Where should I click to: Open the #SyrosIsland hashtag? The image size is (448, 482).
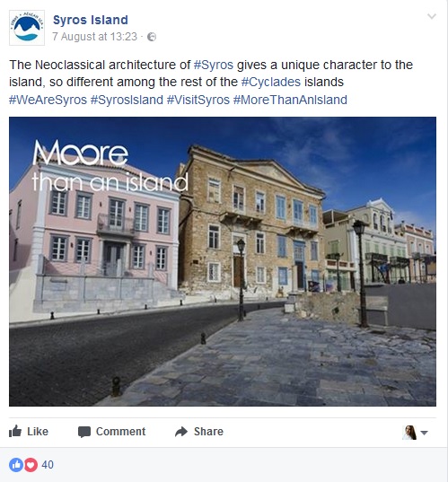(x=127, y=100)
